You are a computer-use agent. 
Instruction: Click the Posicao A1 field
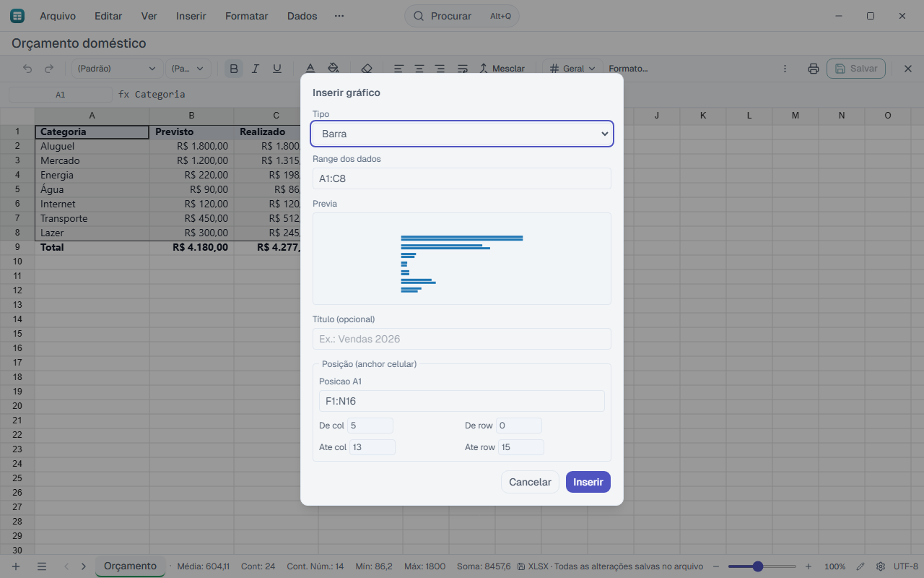pyautogui.click(x=462, y=401)
